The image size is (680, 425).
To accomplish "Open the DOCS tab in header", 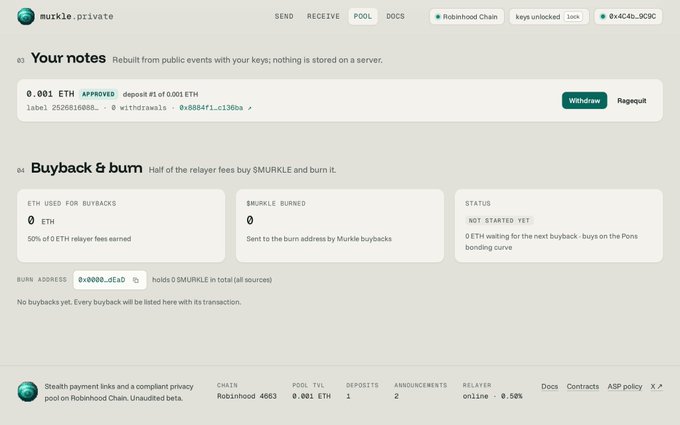I will coord(395,16).
